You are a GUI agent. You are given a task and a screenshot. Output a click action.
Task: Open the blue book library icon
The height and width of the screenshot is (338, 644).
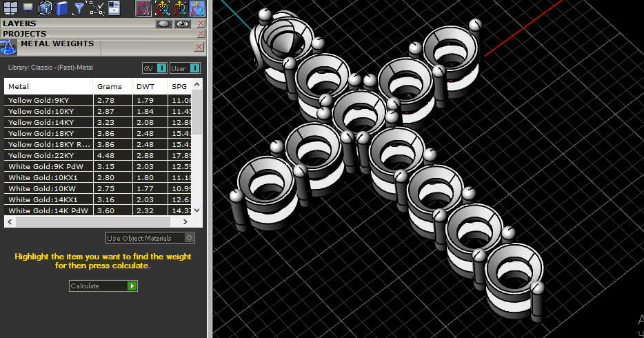[x=62, y=8]
